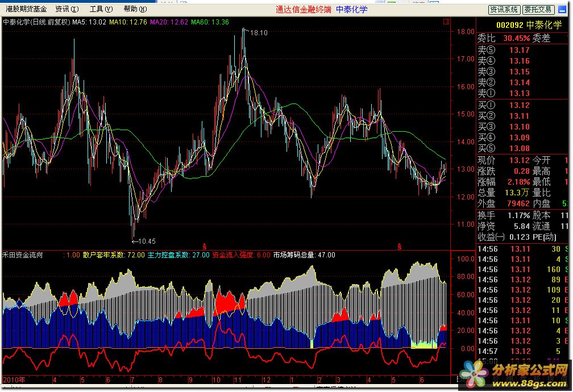Click the 中泰化学(日线.前复权) chart title
This screenshot has height=392, width=573.
click(x=36, y=22)
